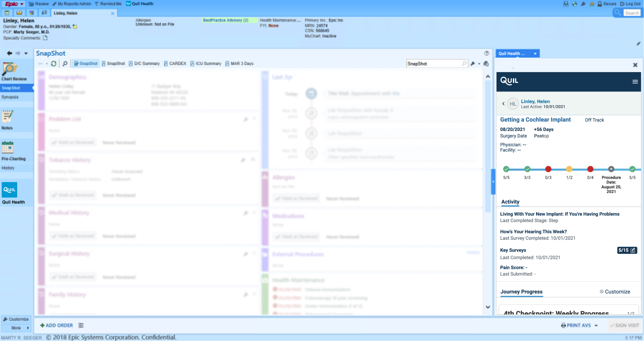Click the Quil hamburger menu icon
This screenshot has height=341, width=644.
tap(635, 82)
